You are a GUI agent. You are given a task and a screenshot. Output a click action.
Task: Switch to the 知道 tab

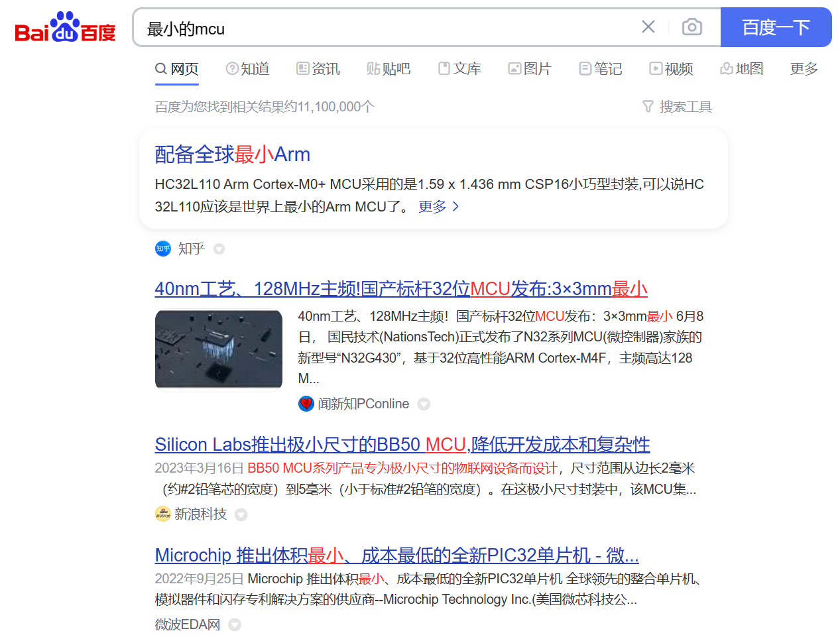(x=247, y=69)
